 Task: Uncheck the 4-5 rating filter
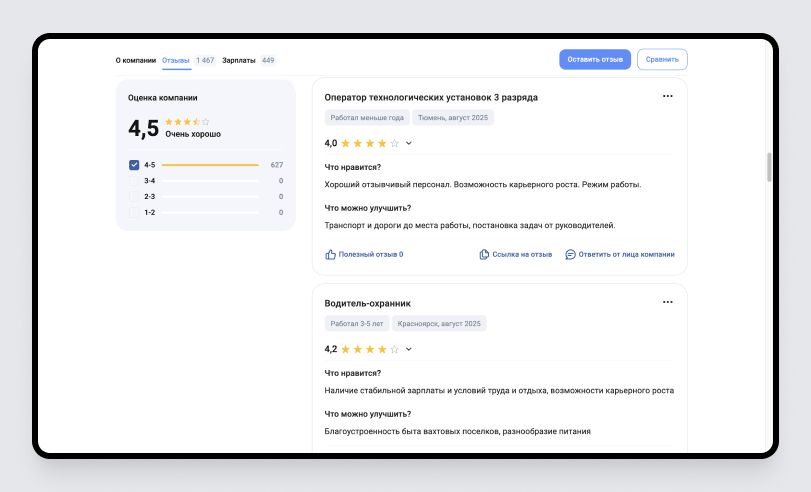(134, 165)
